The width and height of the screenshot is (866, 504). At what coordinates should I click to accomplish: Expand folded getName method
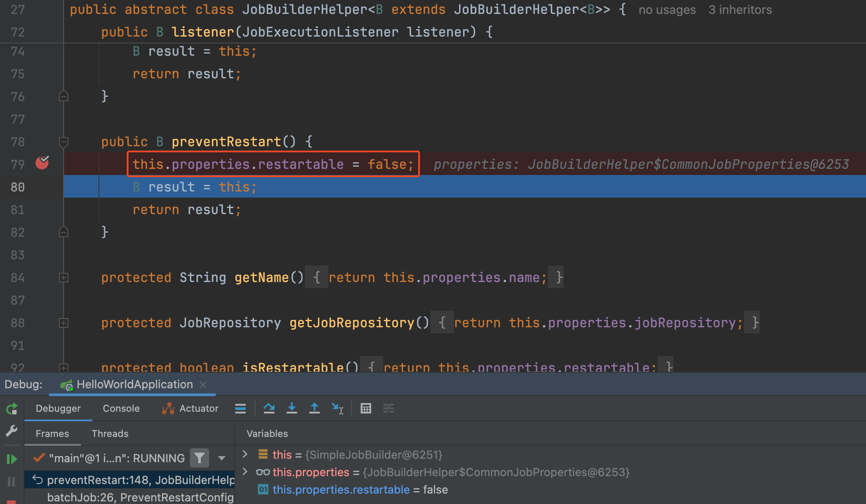(64, 278)
